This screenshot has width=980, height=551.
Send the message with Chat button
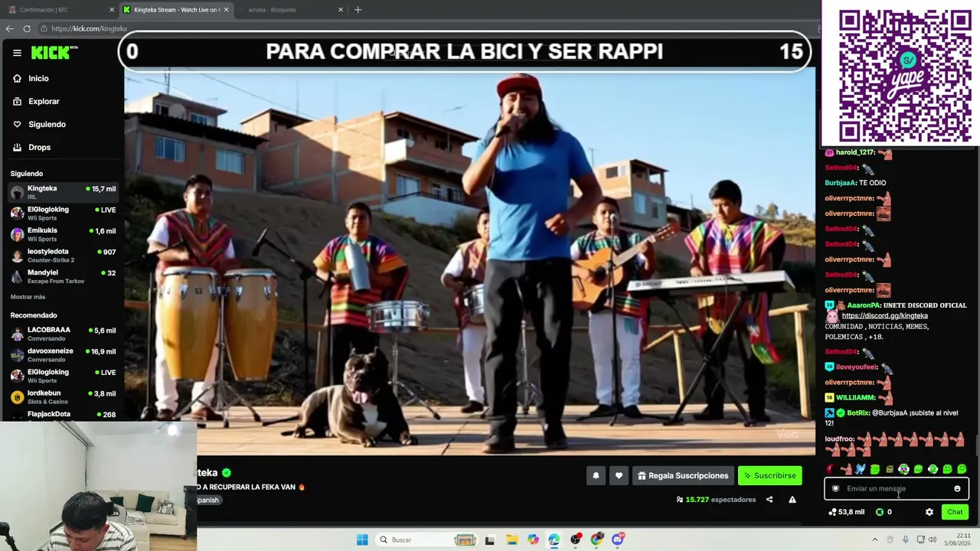[955, 512]
